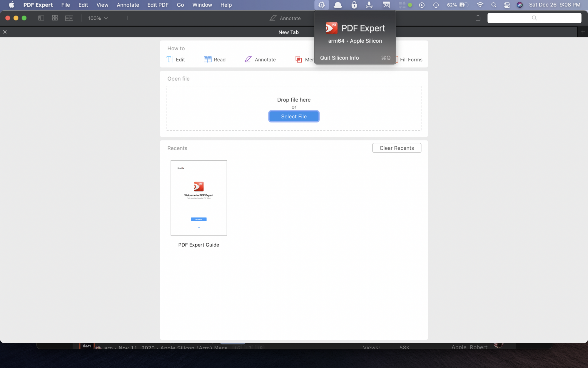The image size is (588, 368).
Task: Switch to page thumbnails grid view
Action: tap(55, 18)
